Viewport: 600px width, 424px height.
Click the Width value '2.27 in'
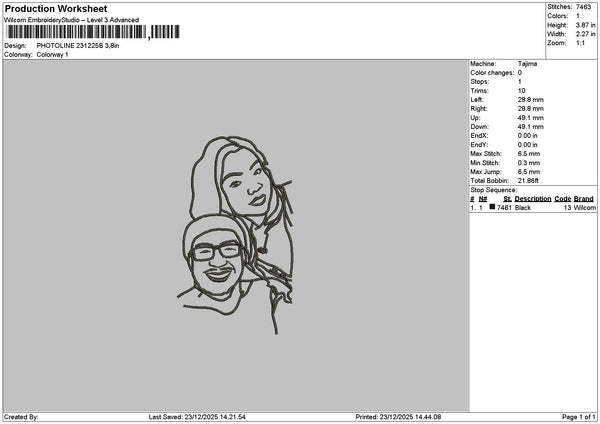coord(585,34)
